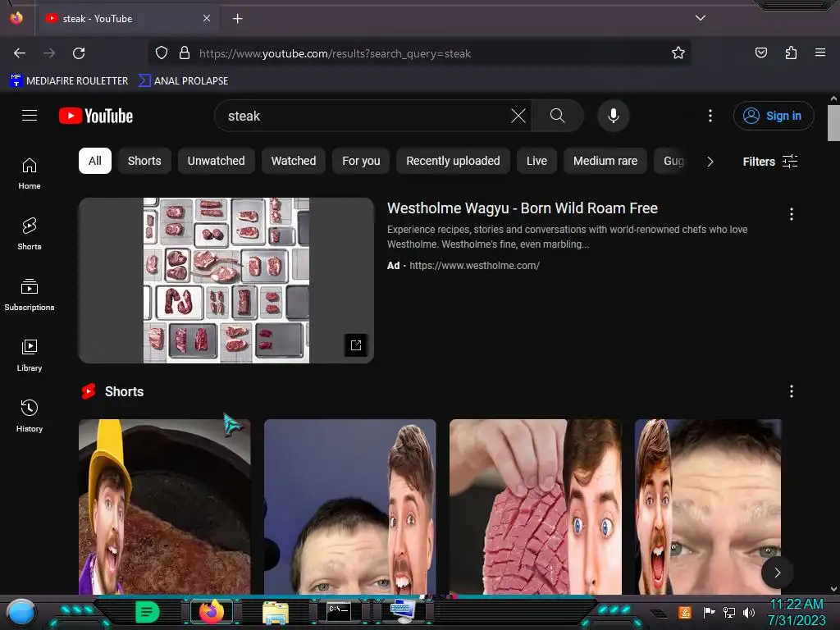Click the ad external link icon
The image size is (840, 630).
[x=356, y=345]
